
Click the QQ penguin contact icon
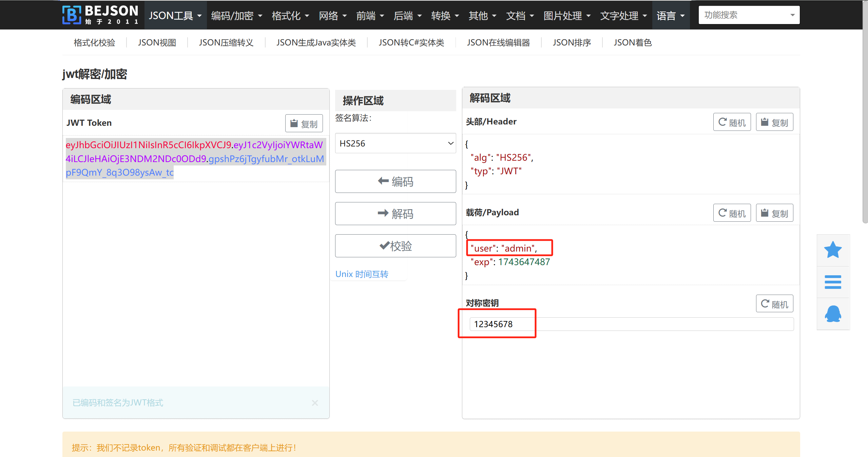tap(833, 314)
